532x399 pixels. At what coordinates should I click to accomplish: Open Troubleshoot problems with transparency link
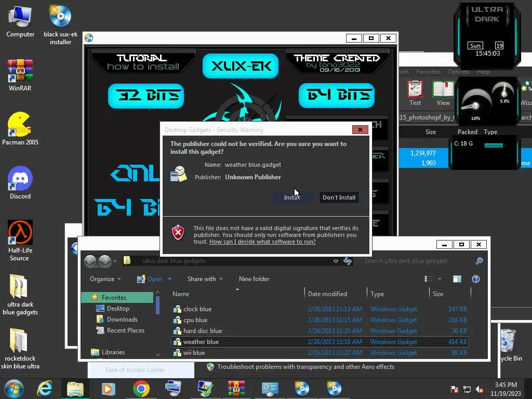[x=305, y=367]
